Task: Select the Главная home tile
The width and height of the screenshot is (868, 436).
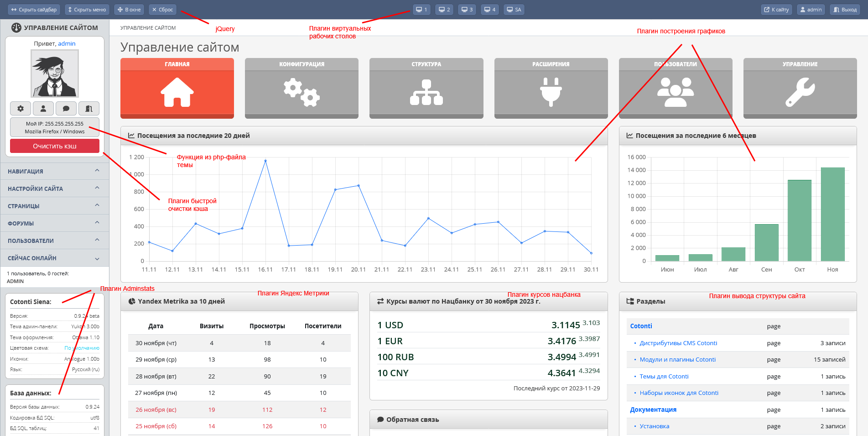Action: 177,89
